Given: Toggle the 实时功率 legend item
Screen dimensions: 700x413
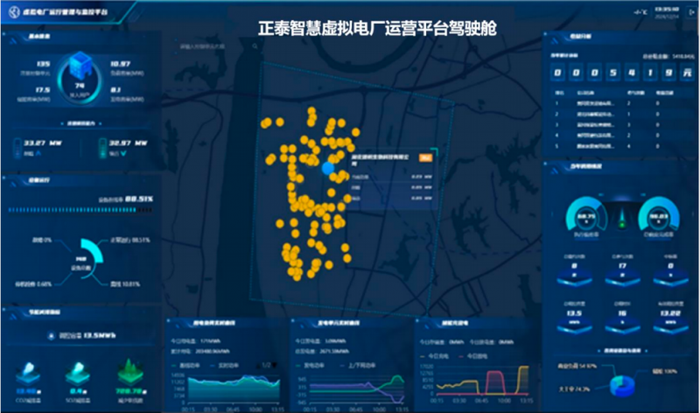Looking at the screenshot, I should click(x=225, y=365).
